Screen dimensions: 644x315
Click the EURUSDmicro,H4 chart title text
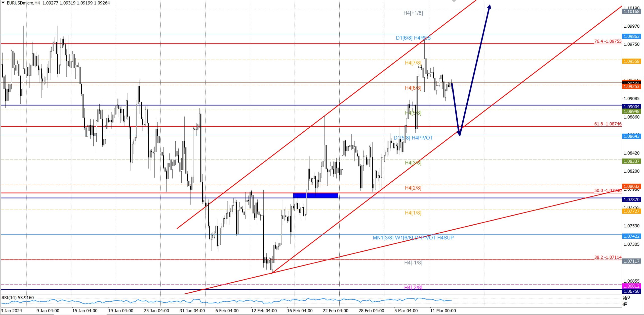(23, 3)
